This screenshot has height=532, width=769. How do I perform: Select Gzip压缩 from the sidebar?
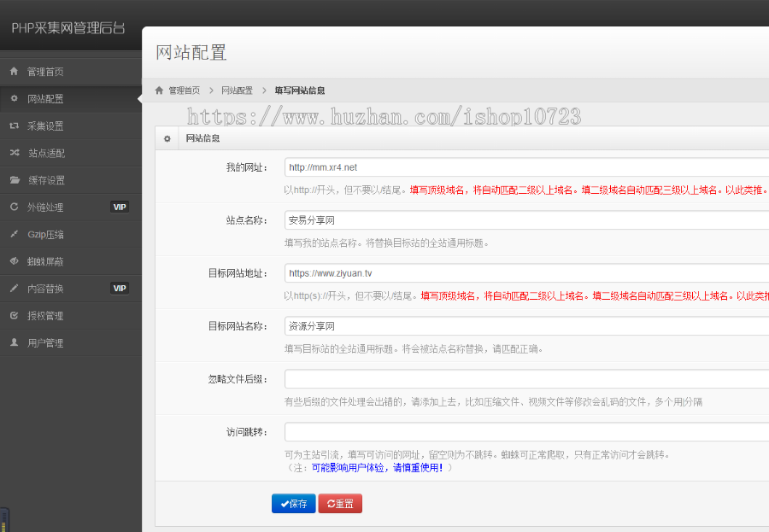click(x=47, y=233)
